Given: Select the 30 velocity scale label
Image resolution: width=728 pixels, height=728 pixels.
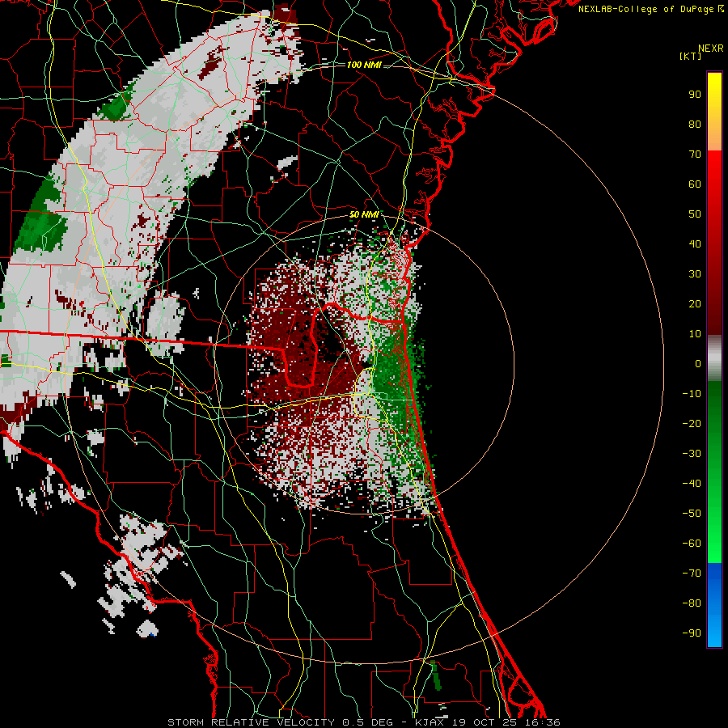Looking at the screenshot, I should [x=695, y=274].
